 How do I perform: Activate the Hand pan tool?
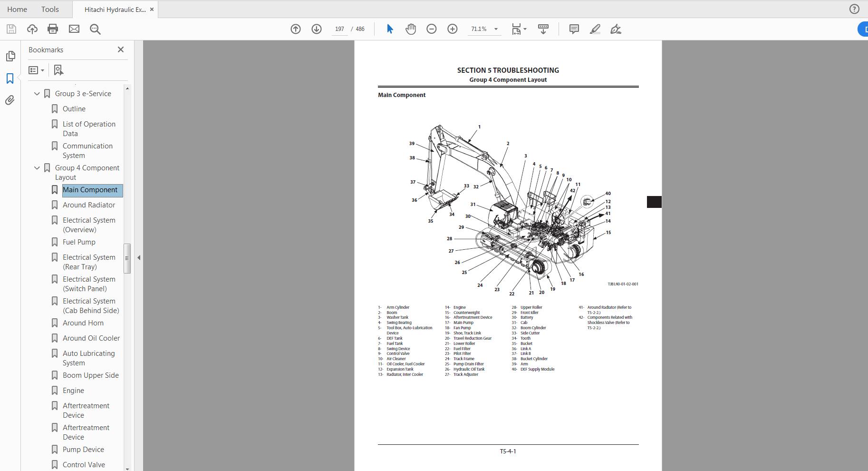411,29
